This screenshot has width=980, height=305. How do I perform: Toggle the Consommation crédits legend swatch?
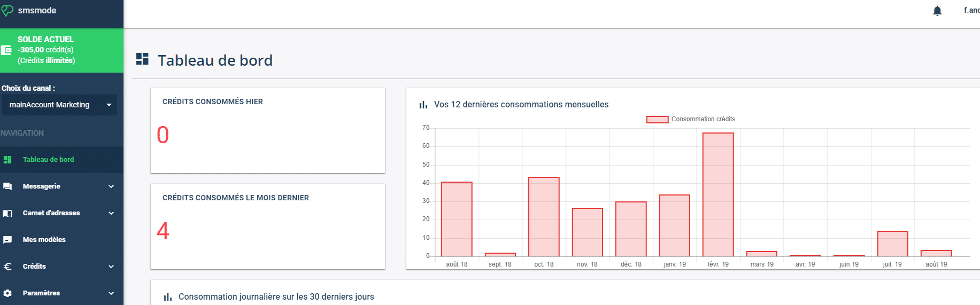(657, 120)
